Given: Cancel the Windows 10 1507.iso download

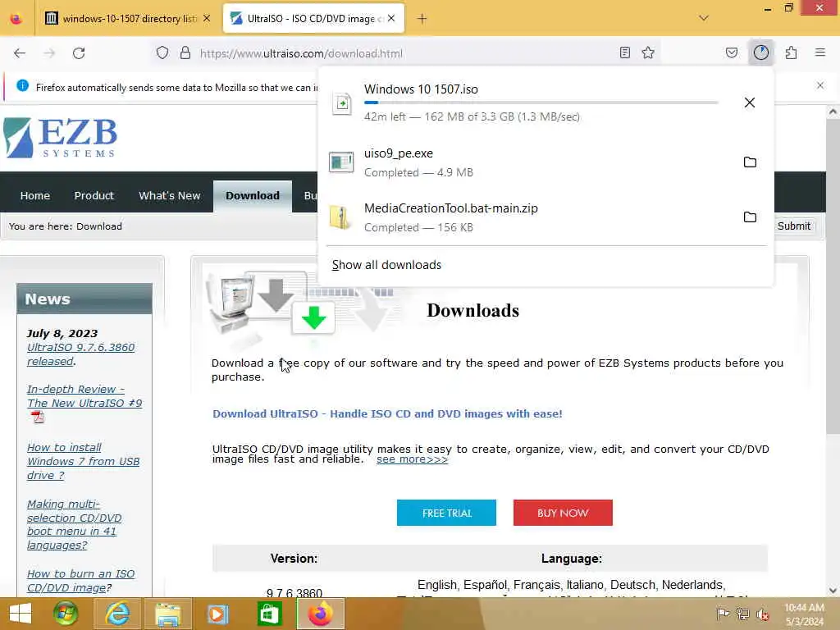Looking at the screenshot, I should (750, 103).
